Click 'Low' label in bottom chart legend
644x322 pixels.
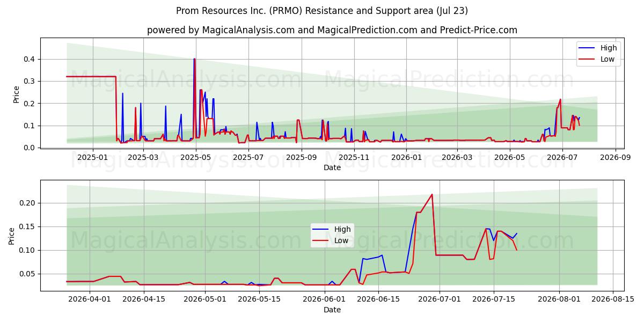point(341,240)
